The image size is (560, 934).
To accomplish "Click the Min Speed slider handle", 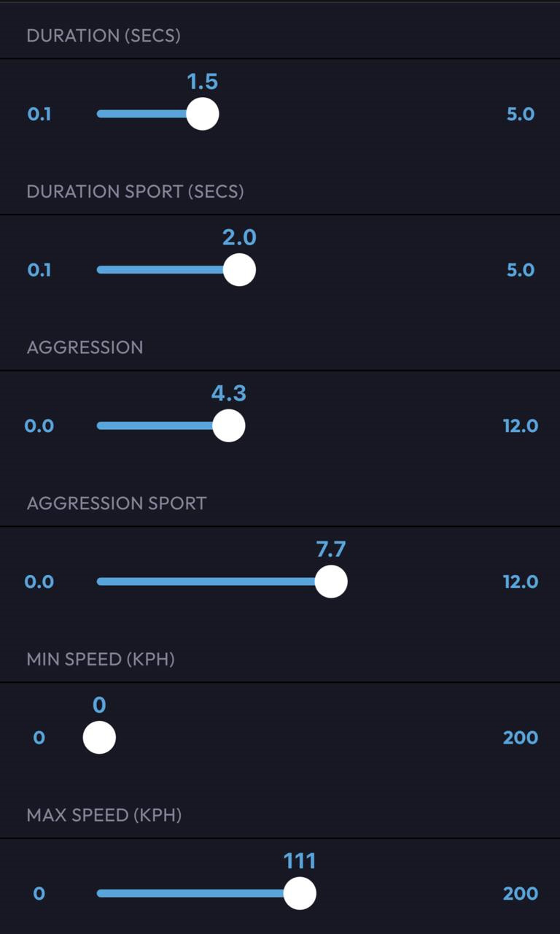I will [x=99, y=738].
